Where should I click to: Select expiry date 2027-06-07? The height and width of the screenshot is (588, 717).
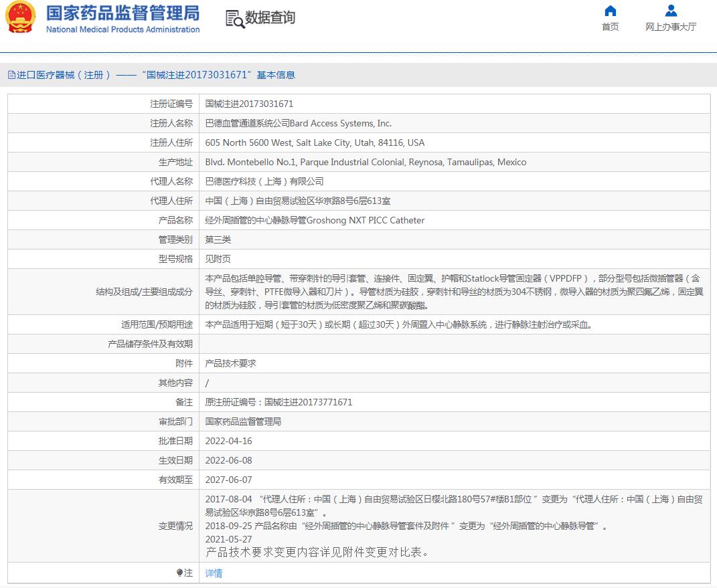pos(229,480)
